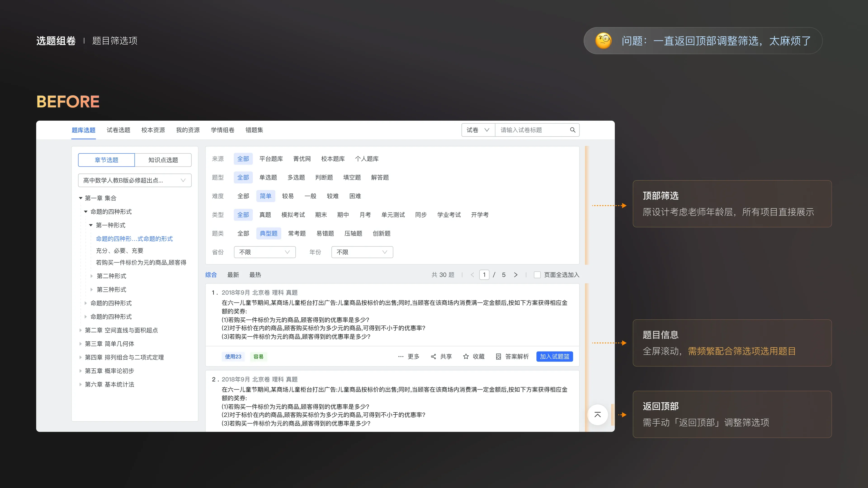The height and width of the screenshot is (488, 868).
Task: Expand 第六章 基本统计法
Action: pos(80,385)
